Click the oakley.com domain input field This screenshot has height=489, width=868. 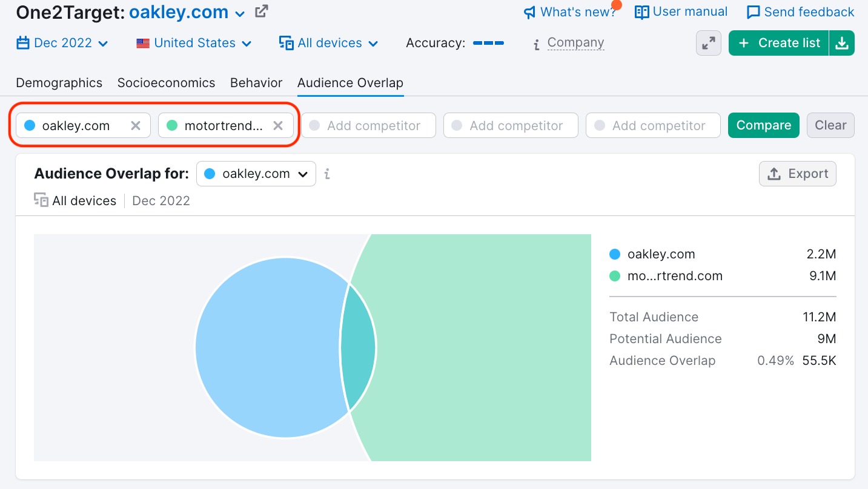tap(83, 125)
